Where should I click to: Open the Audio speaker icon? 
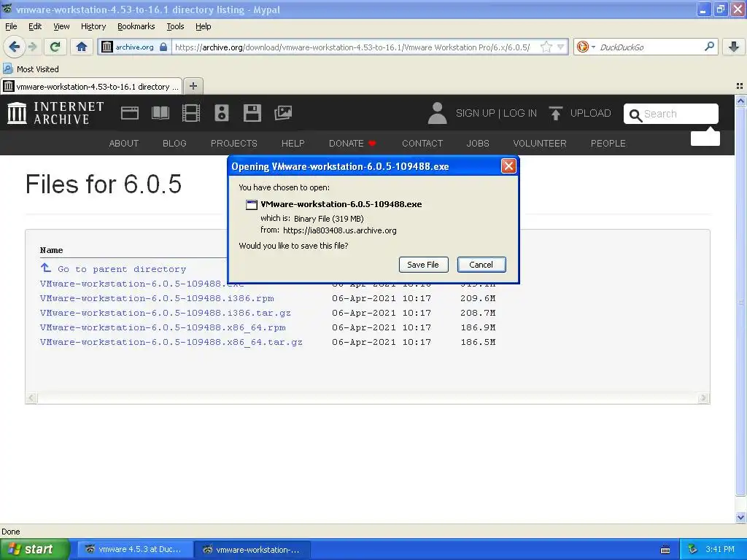click(x=222, y=113)
